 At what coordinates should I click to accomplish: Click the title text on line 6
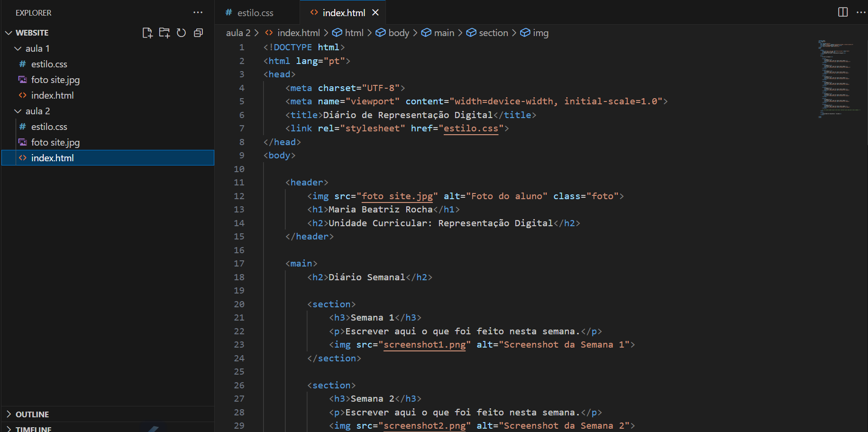pos(408,115)
